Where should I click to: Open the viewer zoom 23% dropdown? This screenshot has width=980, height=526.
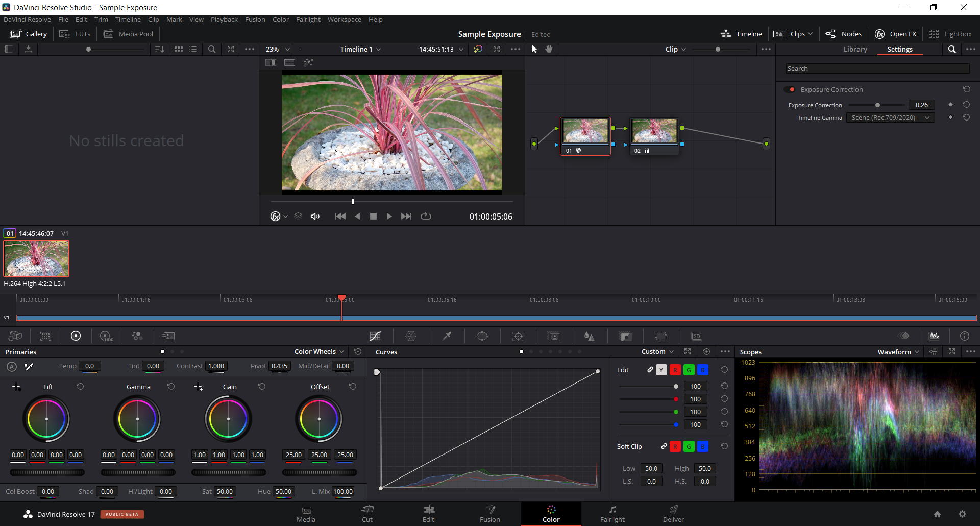[x=278, y=49]
